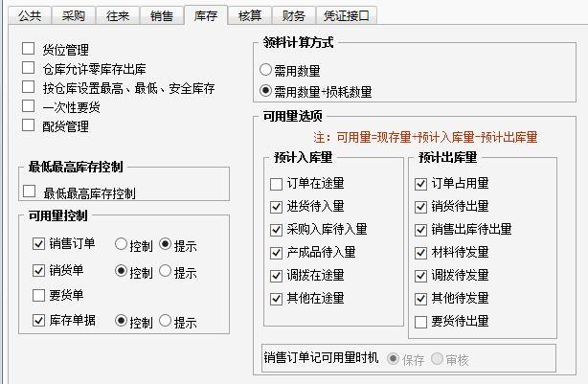The height and width of the screenshot is (384, 588).
Task: Select 控制 radio for 销货单
Action: 121,271
